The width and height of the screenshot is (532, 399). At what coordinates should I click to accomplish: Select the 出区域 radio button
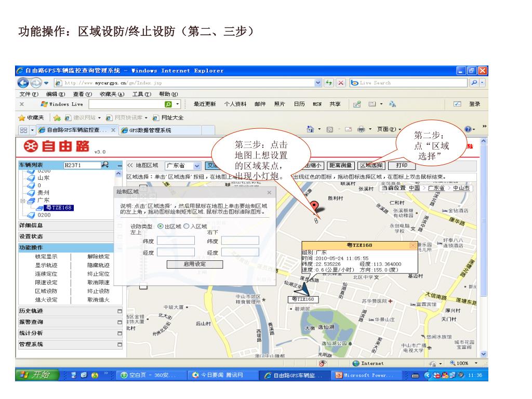coord(160,227)
